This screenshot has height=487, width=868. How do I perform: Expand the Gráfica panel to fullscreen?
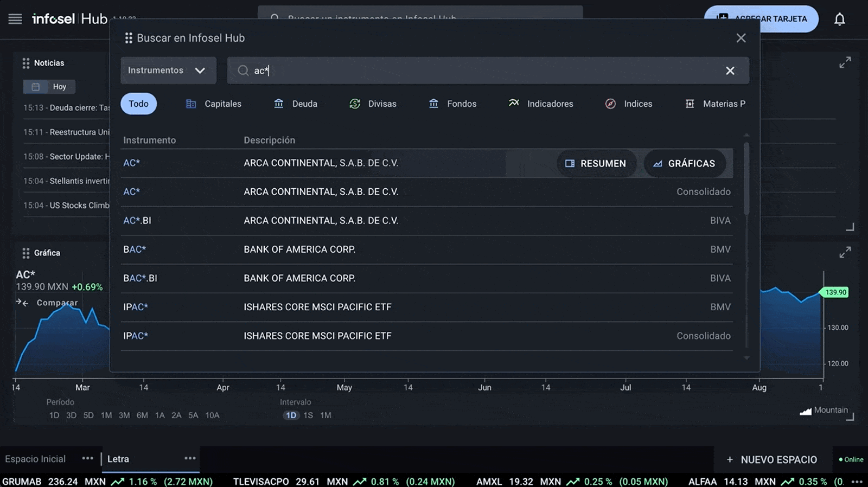845,253
